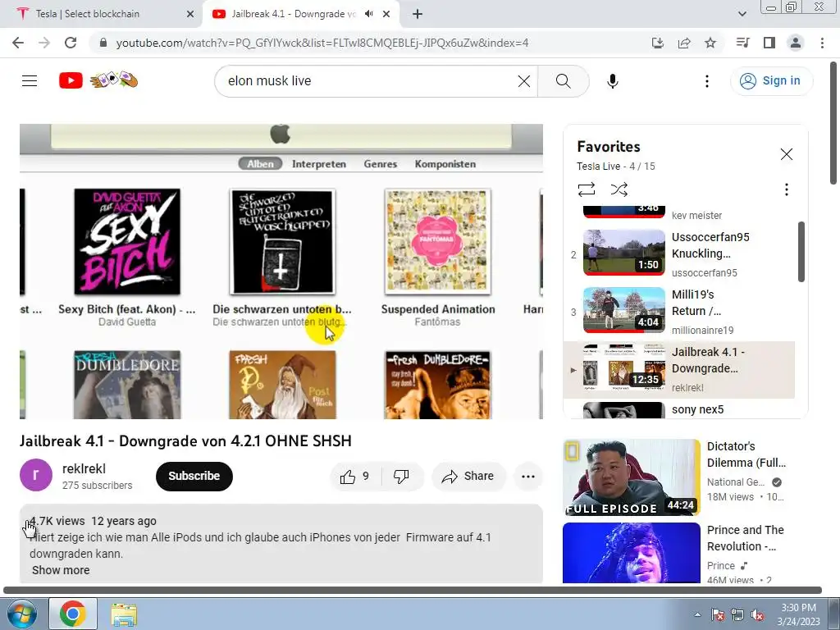Open the taskbar clock 3:30 PM
This screenshot has width=840, height=630.
(x=798, y=614)
